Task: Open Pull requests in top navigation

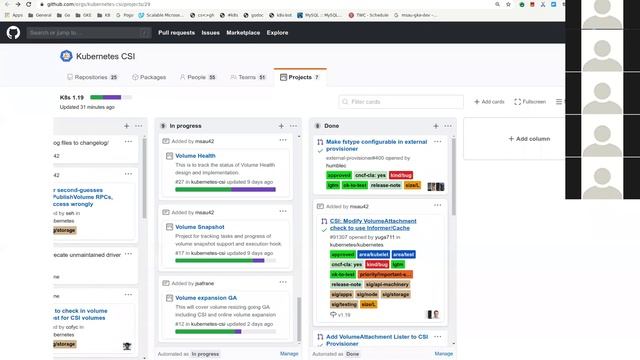Action: (x=176, y=33)
